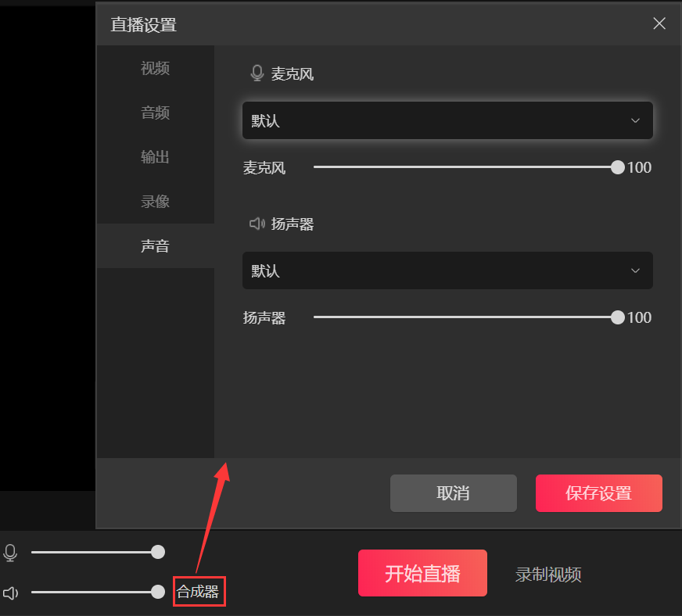Select the 声音 tab

[156, 246]
